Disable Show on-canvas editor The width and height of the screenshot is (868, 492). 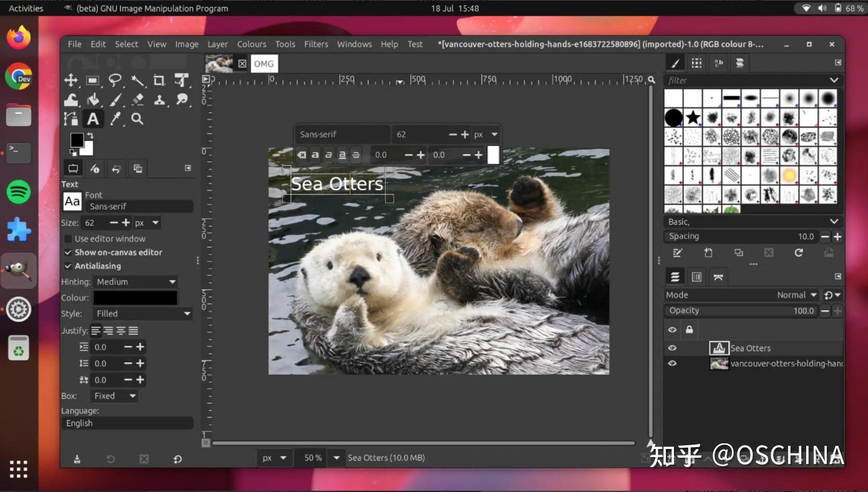tap(68, 252)
